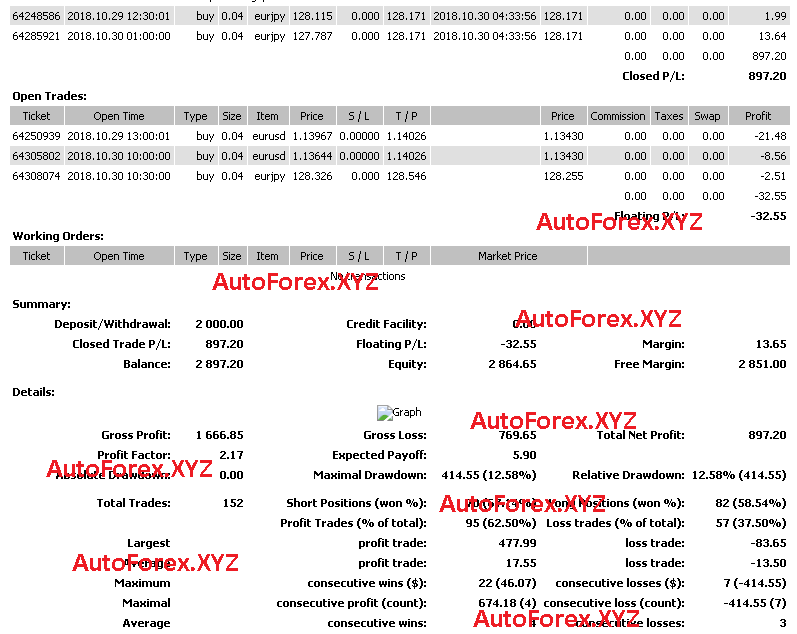Click the Profit column header
The width and height of the screenshot is (797, 634).
(758, 116)
